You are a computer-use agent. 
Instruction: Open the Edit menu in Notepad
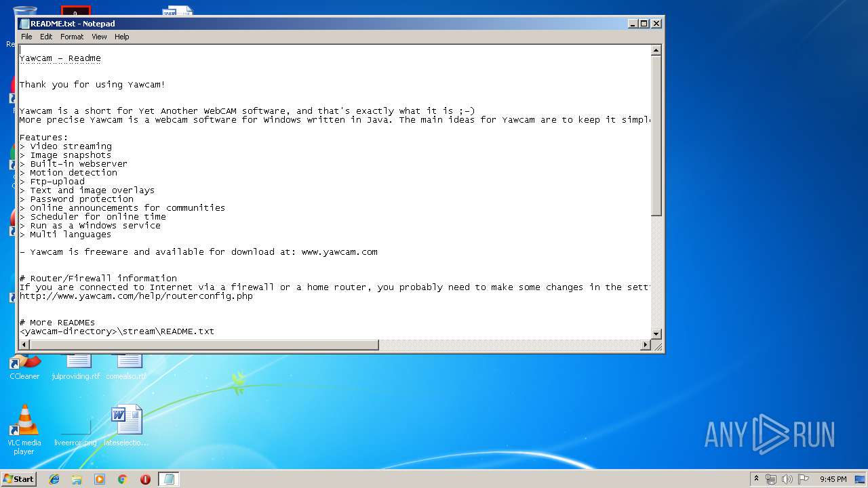pos(46,37)
